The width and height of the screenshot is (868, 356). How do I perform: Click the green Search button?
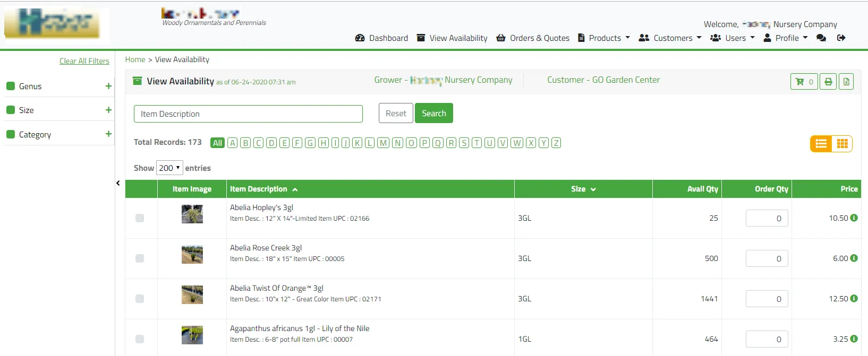(434, 113)
